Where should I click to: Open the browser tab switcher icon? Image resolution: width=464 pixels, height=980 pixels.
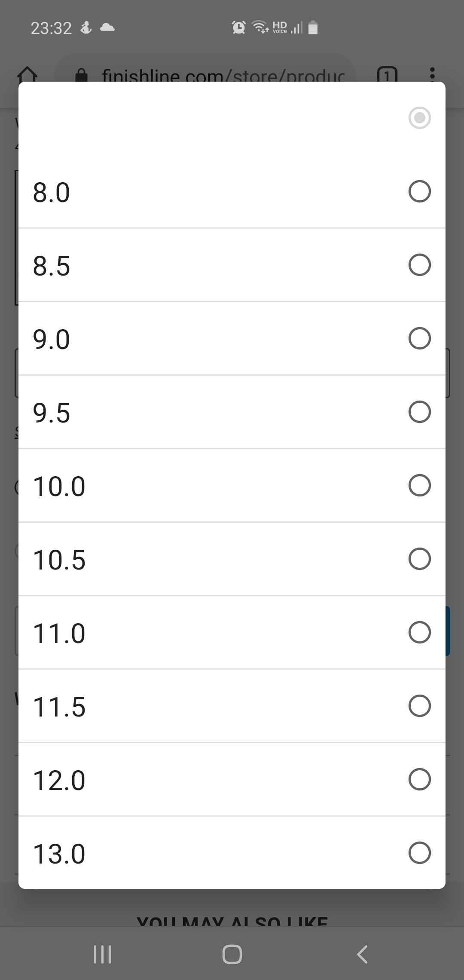pos(387,75)
